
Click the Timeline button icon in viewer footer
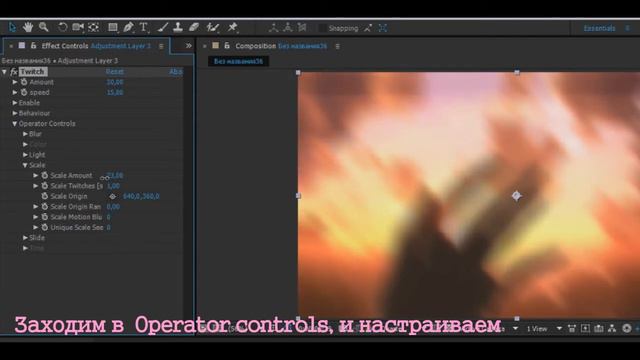(x=599, y=328)
